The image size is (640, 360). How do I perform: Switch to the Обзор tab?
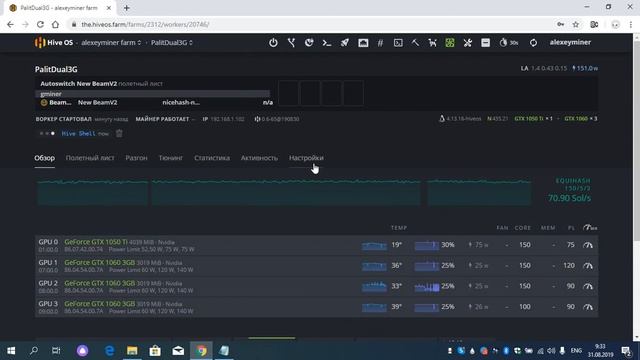44,158
